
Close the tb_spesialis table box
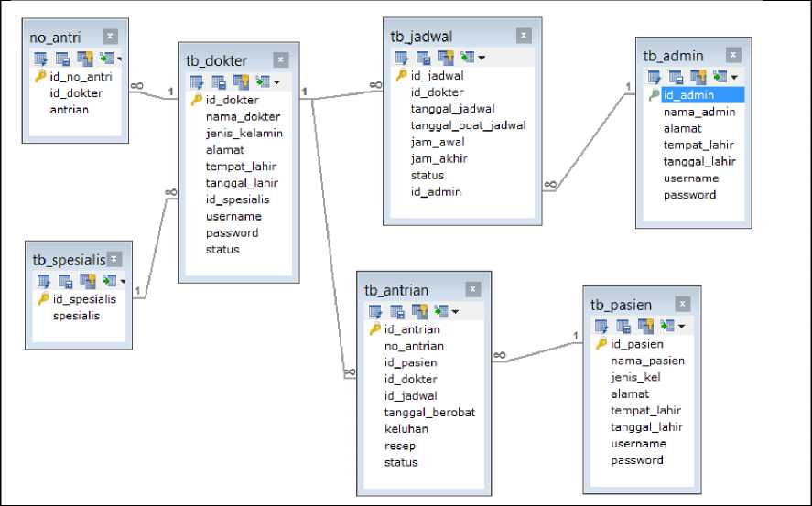tap(116, 260)
